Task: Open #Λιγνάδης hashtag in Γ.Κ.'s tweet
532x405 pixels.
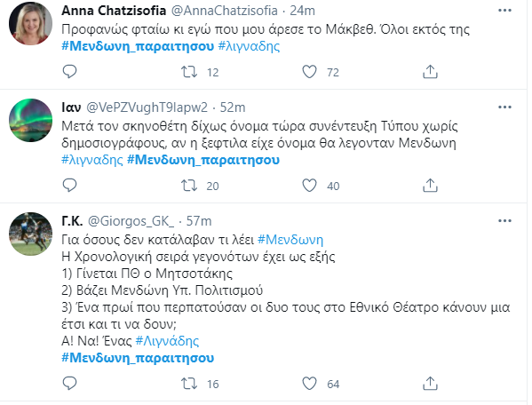Action: click(x=167, y=340)
